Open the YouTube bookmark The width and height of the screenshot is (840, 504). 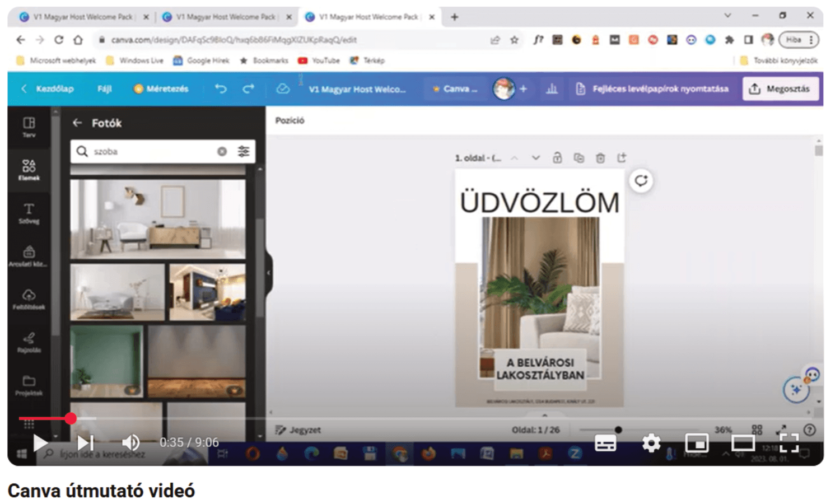click(x=319, y=60)
